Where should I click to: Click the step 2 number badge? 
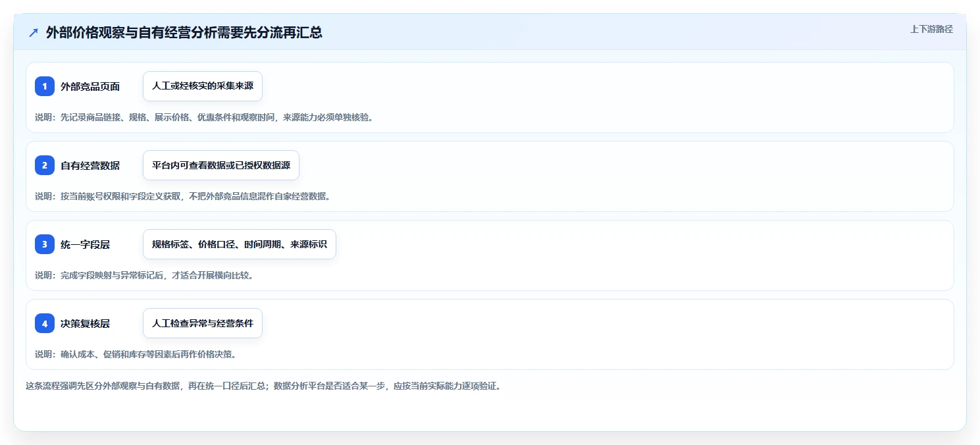[x=45, y=165]
